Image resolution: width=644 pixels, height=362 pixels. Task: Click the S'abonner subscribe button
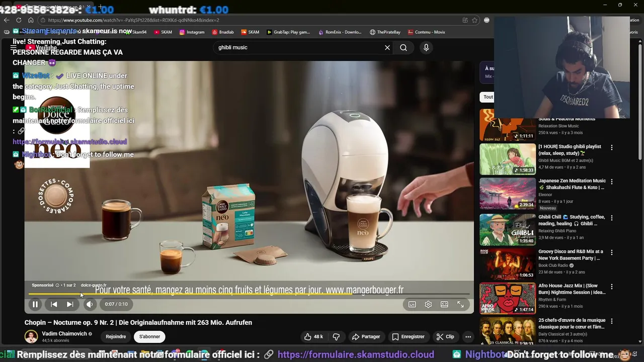149,336
